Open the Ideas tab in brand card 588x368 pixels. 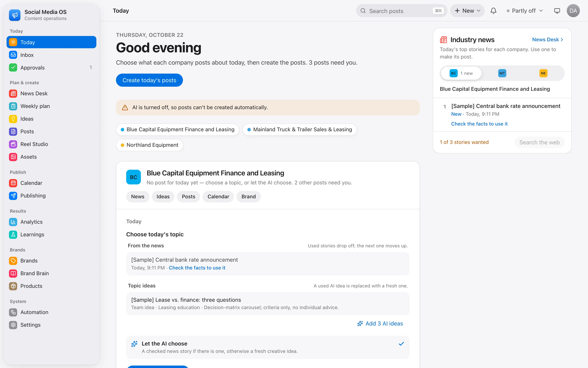coord(163,197)
